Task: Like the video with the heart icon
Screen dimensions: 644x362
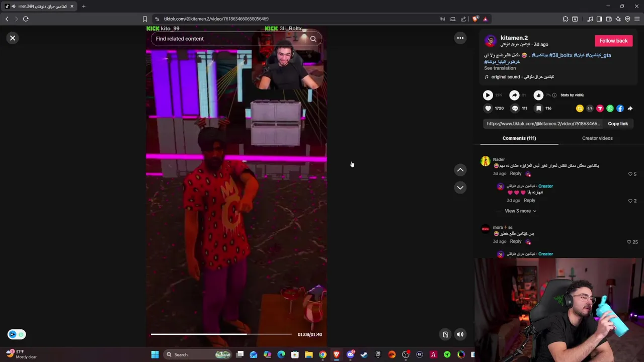Action: tap(488, 108)
